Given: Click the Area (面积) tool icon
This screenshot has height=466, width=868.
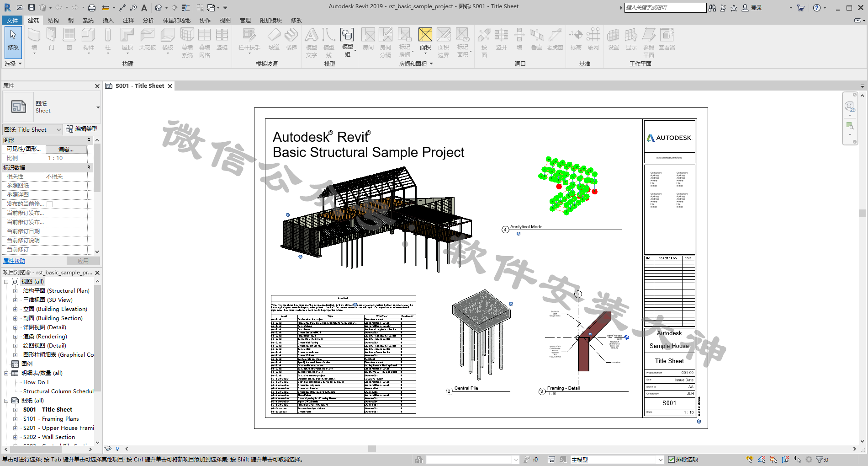Looking at the screenshot, I should 425,36.
